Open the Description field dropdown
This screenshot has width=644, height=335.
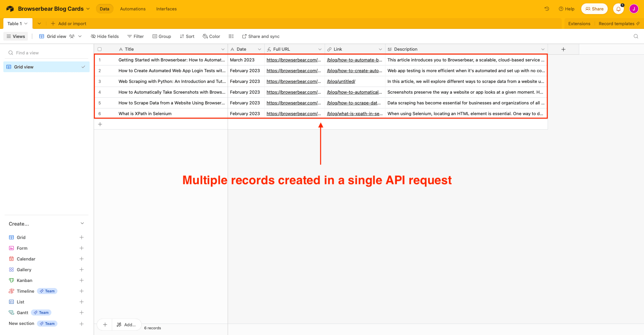click(x=543, y=49)
